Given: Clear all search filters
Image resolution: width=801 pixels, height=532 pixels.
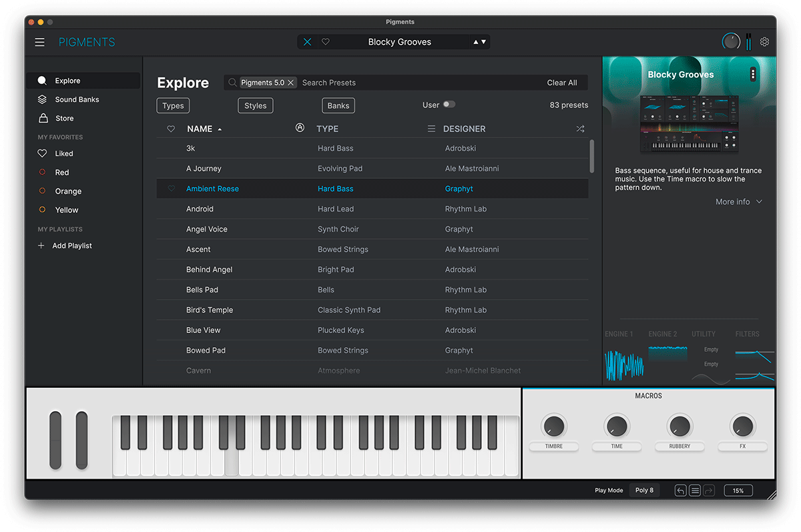Looking at the screenshot, I should click(x=562, y=83).
